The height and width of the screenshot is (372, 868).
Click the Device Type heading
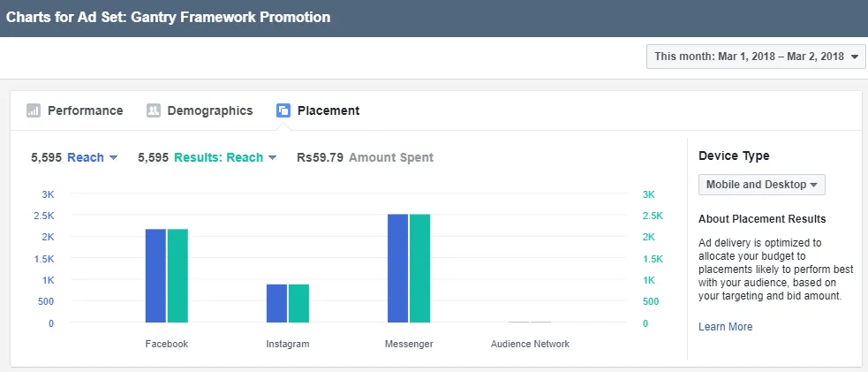point(734,156)
